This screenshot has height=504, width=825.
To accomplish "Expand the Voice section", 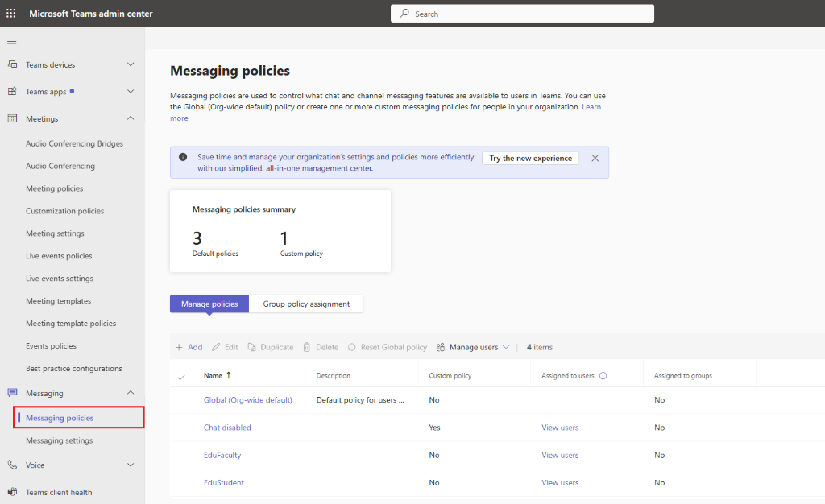I will tap(131, 465).
